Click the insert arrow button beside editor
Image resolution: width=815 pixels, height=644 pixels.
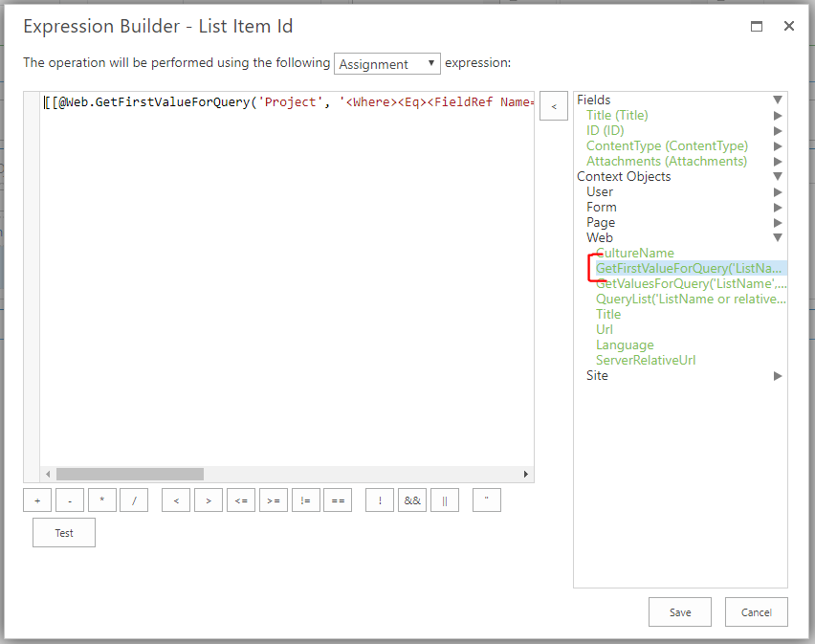click(554, 106)
